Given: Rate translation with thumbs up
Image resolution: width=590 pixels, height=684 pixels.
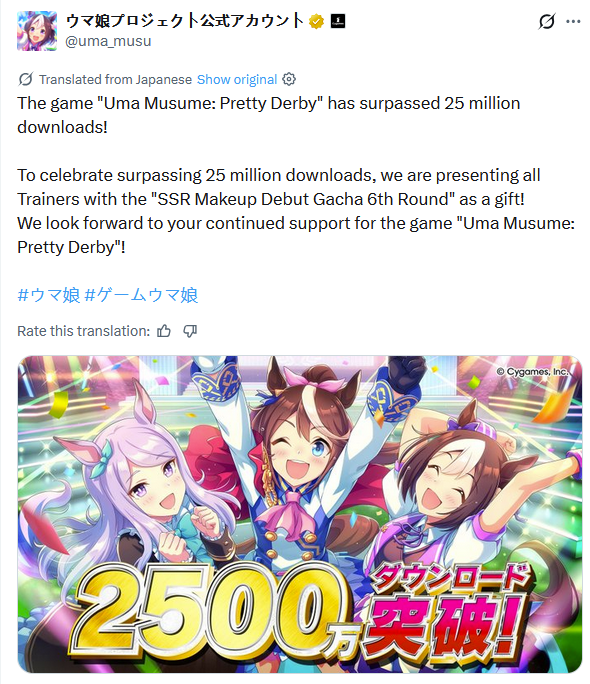Looking at the screenshot, I should pos(164,331).
